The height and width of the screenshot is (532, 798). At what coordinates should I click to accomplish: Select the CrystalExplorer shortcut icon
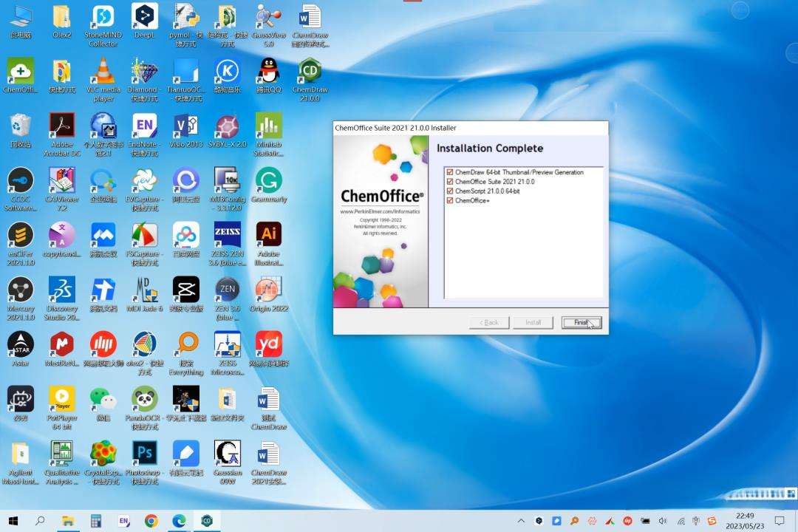[x=103, y=463]
